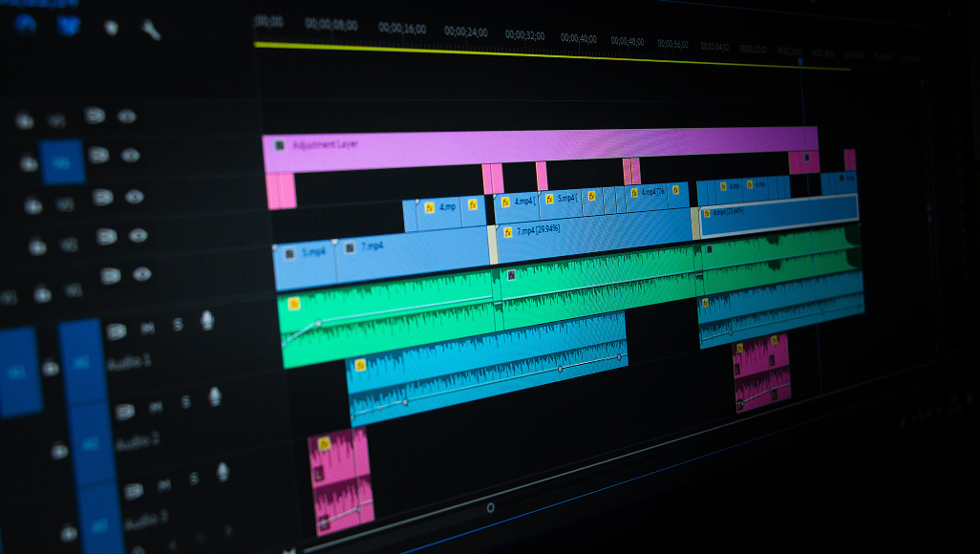Enable voice-over record microphone on Audio 1
Viewport: 980px width, 554px height.
(207, 321)
